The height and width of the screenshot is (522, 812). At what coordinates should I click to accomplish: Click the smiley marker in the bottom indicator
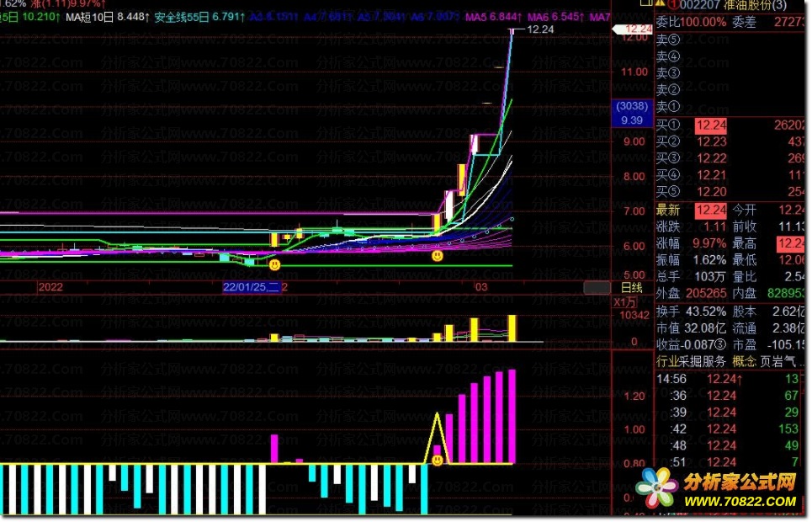(438, 460)
